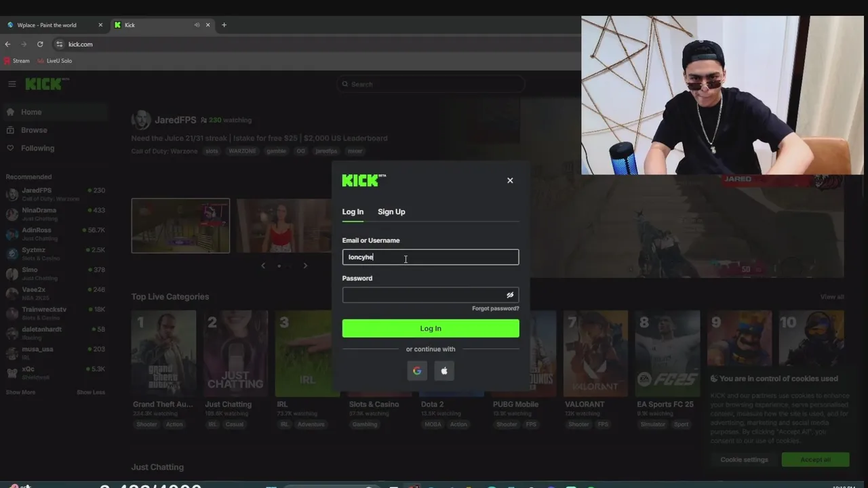Click the previous carousel arrow
This screenshot has height=488, width=868.
coord(263,266)
